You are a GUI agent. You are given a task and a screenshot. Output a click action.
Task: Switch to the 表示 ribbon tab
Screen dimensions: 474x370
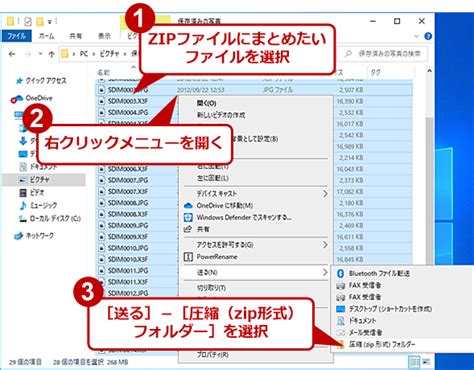coord(104,36)
